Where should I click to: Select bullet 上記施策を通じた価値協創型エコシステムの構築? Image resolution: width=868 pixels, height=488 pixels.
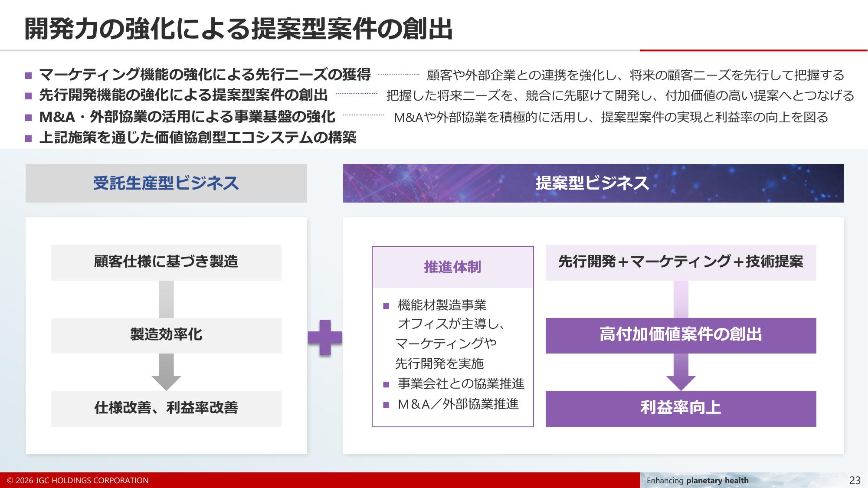pyautogui.click(x=198, y=138)
